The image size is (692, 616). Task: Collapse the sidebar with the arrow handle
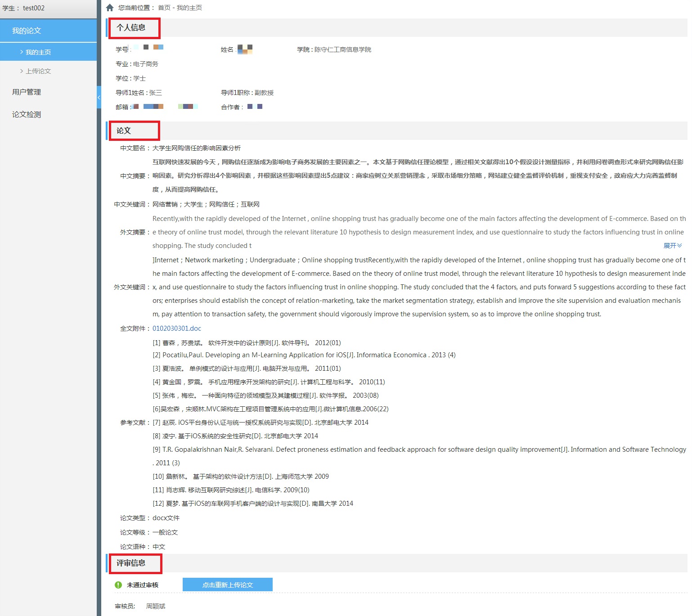tap(99, 97)
